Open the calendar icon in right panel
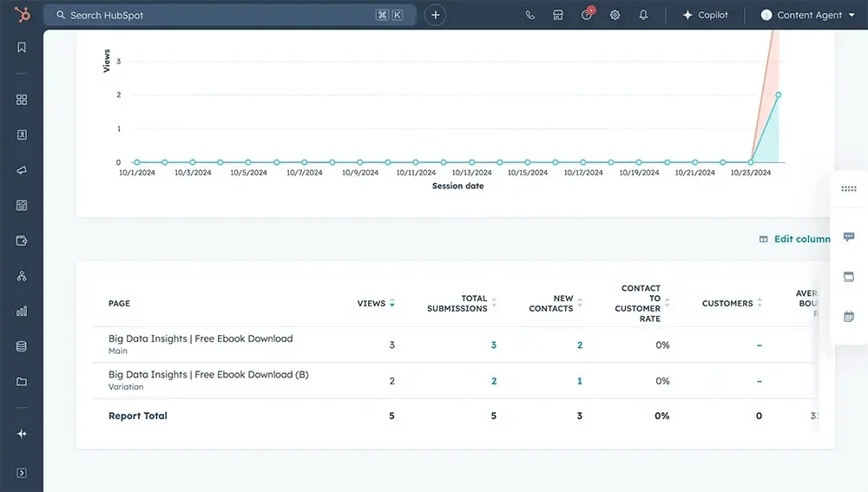Image resolution: width=868 pixels, height=492 pixels. point(849,317)
